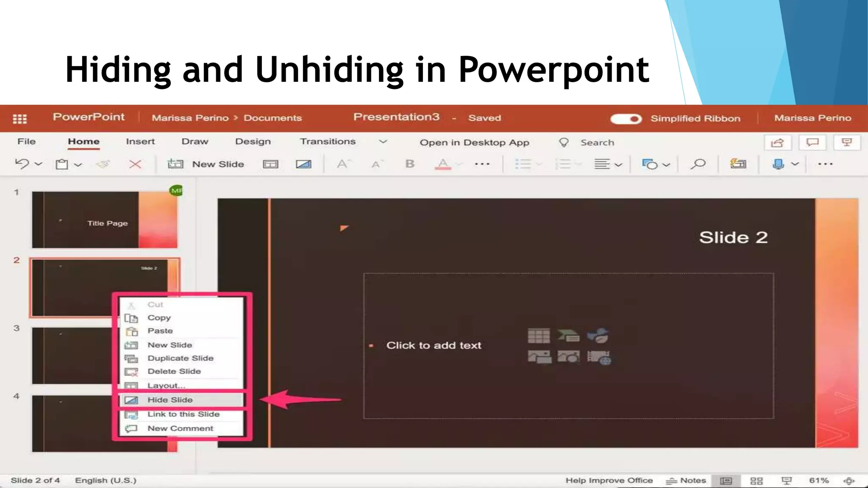Choose New Comment from context menu
This screenshot has height=488, width=868.
182,429
